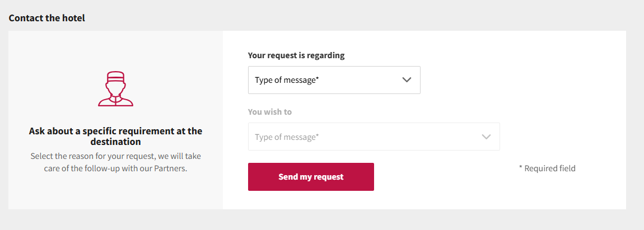The image size is (644, 230).
Task: Expand the disabled "You wish to" dropdown
Action: click(374, 137)
